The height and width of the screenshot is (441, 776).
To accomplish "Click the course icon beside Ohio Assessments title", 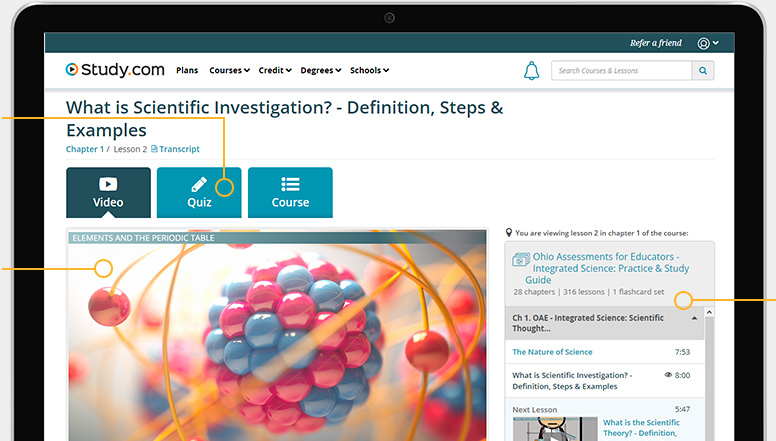I will [x=520, y=260].
